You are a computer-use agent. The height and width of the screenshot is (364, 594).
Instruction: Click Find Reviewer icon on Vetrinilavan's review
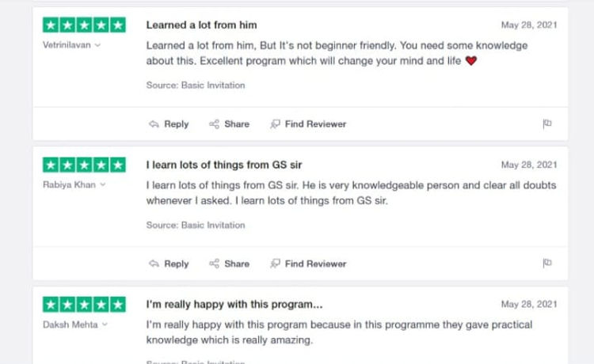tap(275, 124)
